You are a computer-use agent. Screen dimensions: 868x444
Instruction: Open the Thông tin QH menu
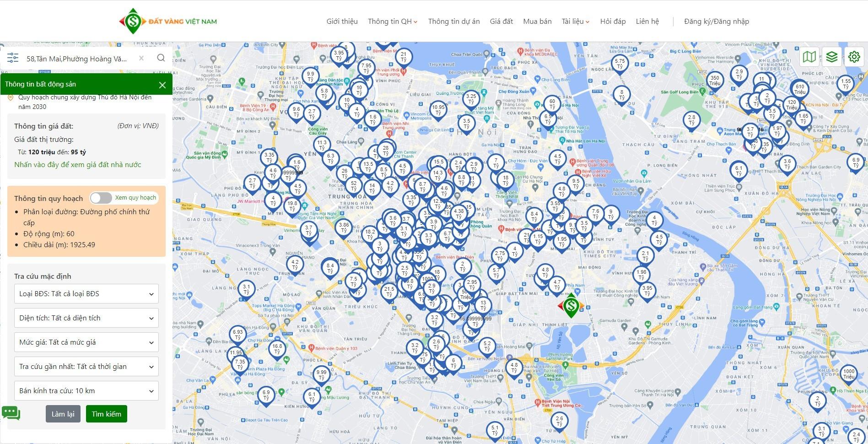392,22
